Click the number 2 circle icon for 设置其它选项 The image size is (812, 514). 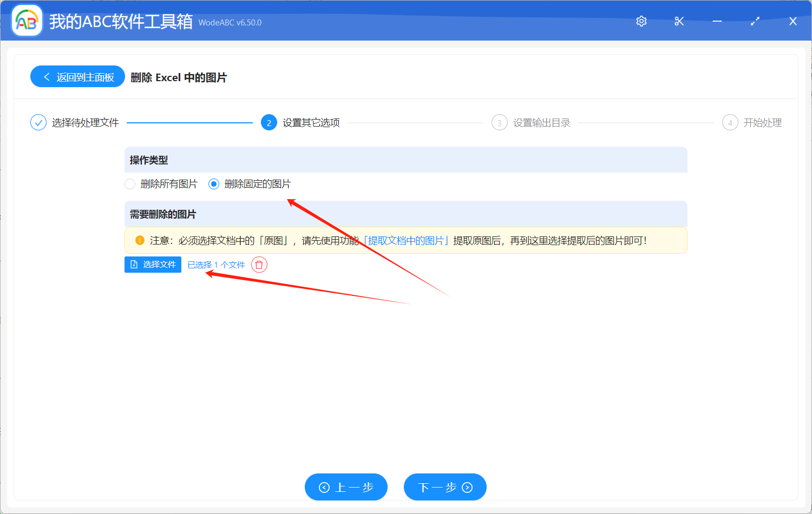click(x=269, y=122)
